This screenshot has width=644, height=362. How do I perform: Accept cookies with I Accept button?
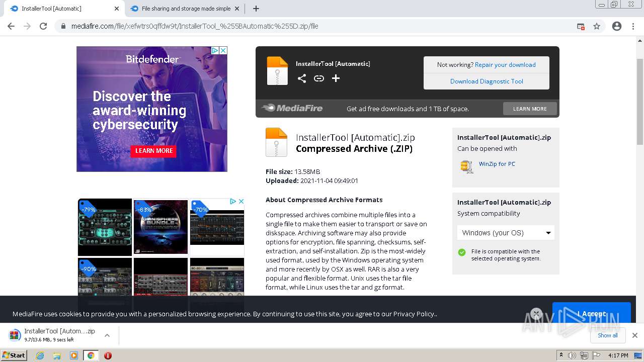(x=591, y=314)
